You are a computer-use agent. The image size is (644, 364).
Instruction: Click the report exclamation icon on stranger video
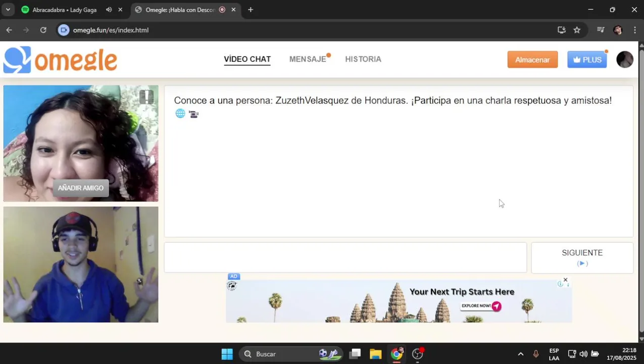(146, 97)
